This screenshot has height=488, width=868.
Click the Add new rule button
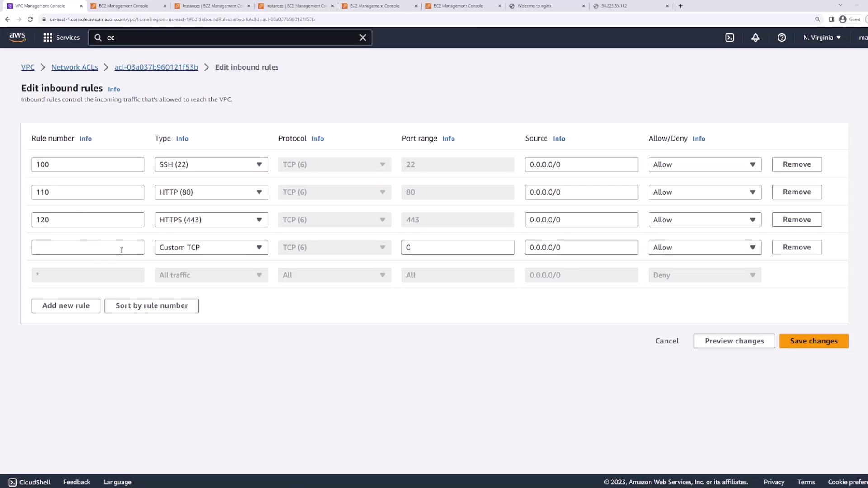66,306
